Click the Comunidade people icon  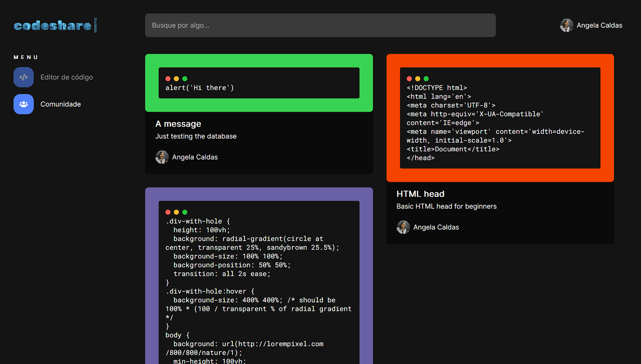click(24, 104)
